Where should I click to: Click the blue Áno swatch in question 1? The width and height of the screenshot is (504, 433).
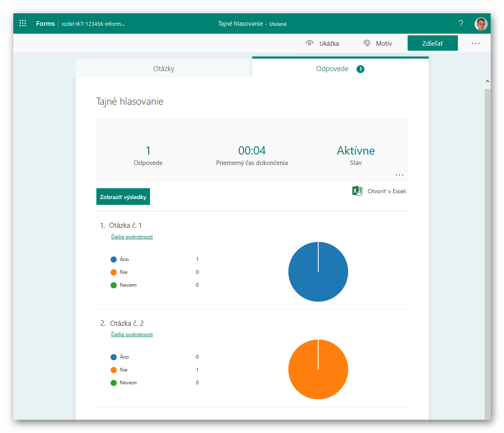pyautogui.click(x=113, y=259)
